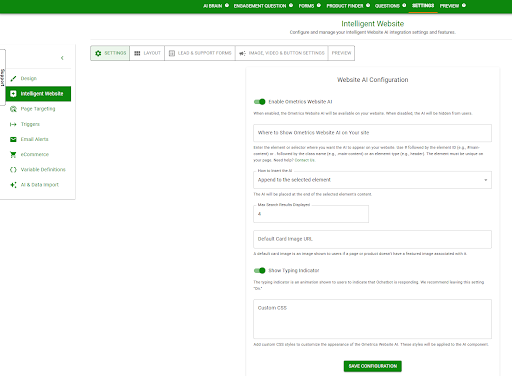Switch to Image, Video & Button Settings tab
Image resolution: width=512 pixels, height=376 pixels.
[282, 53]
